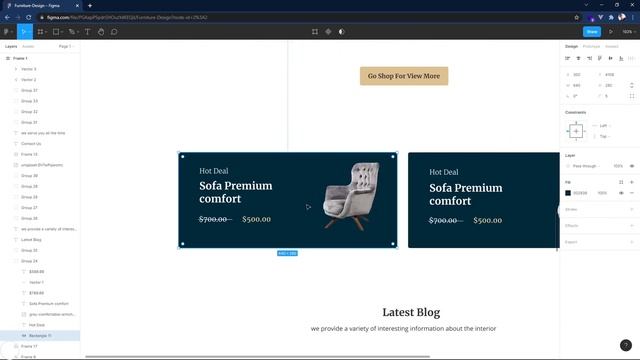Click the align bottom icon
This screenshot has height=360, width=640.
click(x=621, y=58)
